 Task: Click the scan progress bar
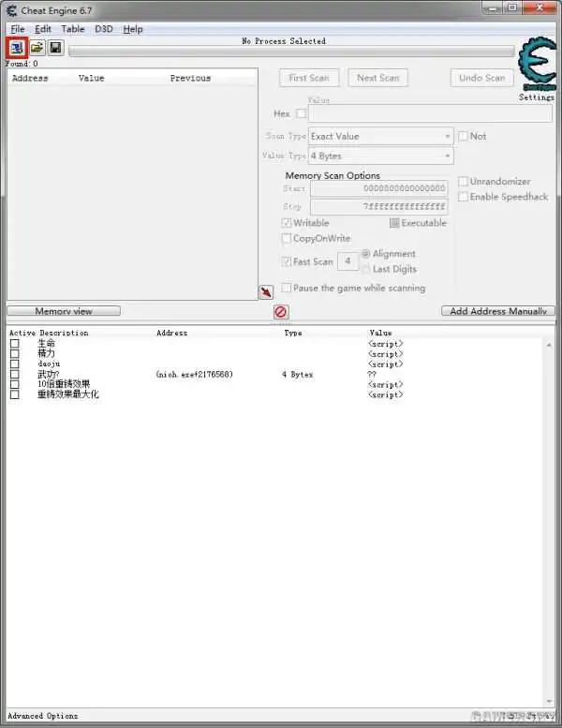click(290, 52)
